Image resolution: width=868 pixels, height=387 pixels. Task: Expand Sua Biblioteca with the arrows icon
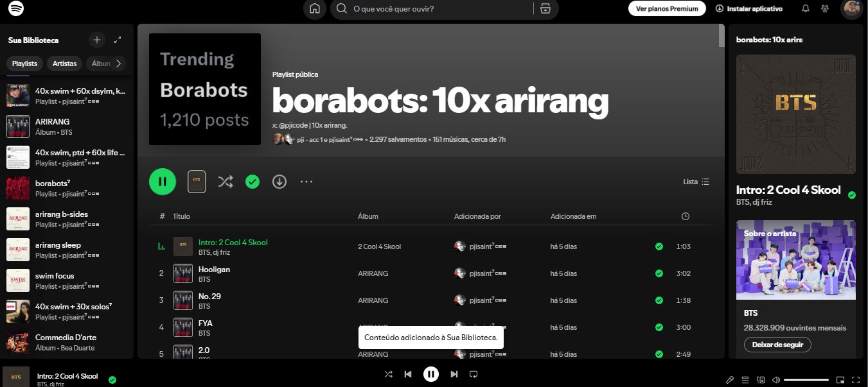[x=118, y=40]
